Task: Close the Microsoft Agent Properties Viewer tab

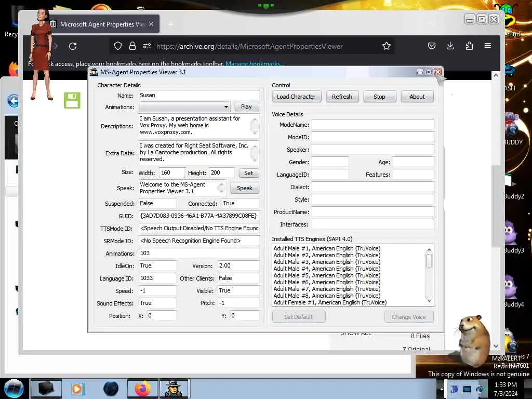Action: point(151,24)
